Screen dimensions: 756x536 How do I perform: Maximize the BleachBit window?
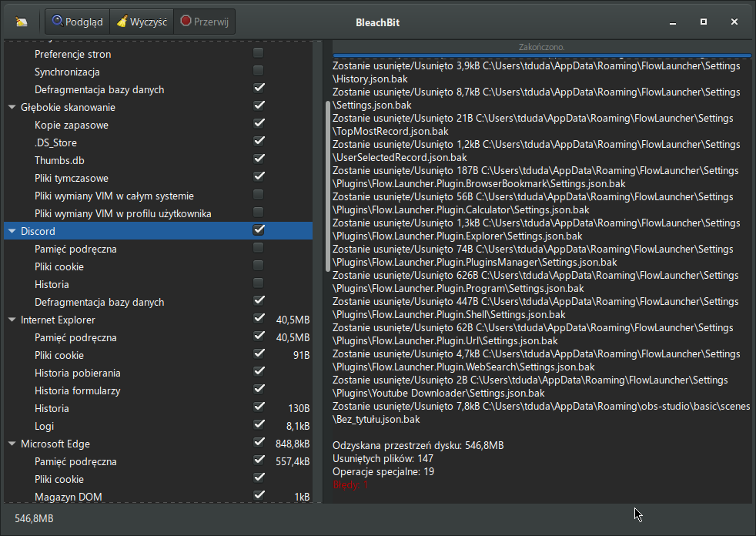pos(704,22)
